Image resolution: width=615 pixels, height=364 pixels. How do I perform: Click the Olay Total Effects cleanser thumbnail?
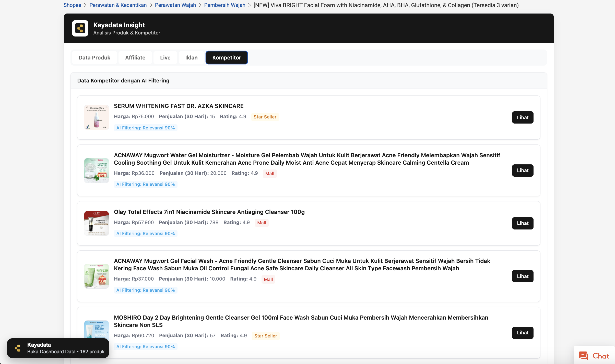tap(97, 223)
